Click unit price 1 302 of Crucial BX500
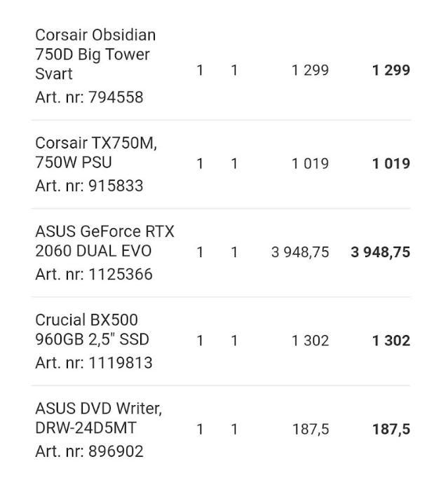This screenshot has width=448, height=494. (311, 341)
